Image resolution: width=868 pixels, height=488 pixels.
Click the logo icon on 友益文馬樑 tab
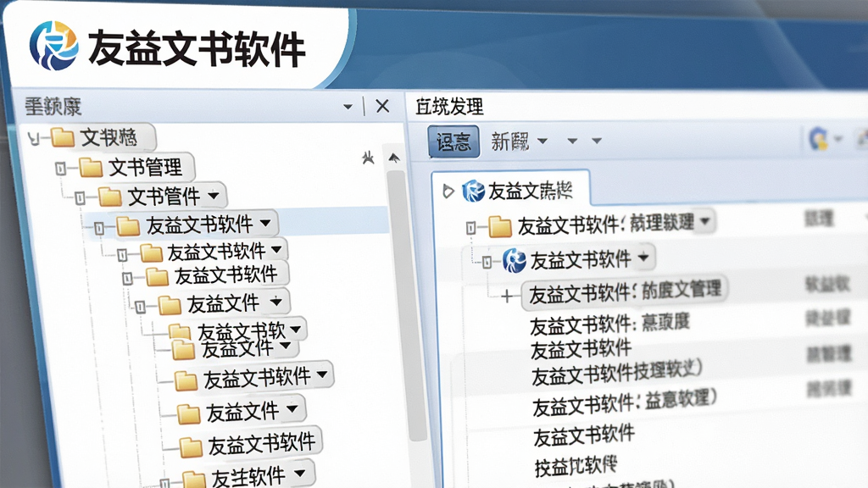473,191
